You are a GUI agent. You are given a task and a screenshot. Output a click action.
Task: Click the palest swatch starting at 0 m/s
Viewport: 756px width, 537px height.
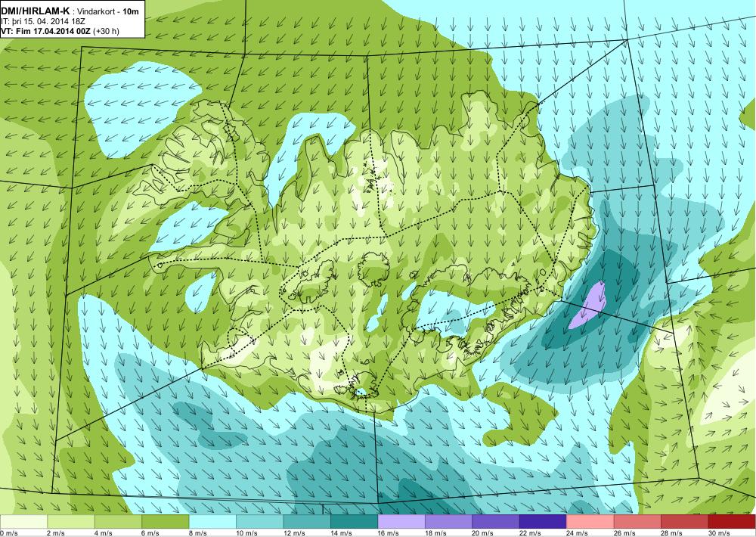coord(23,522)
